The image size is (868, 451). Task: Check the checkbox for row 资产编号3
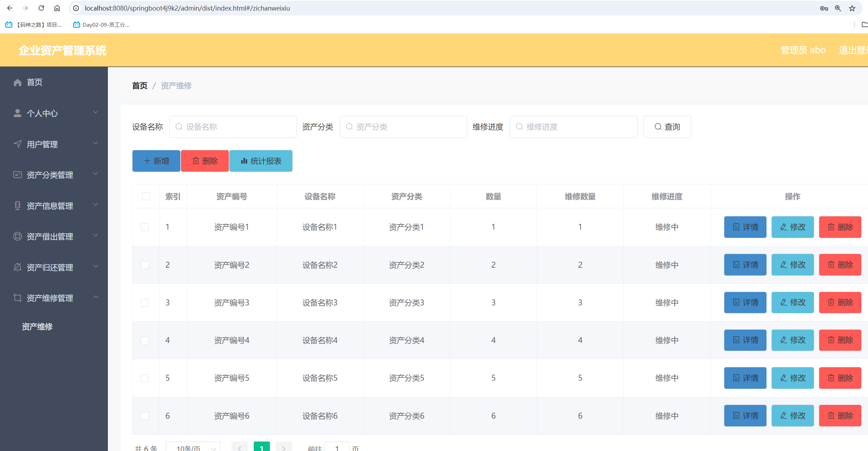tap(145, 302)
